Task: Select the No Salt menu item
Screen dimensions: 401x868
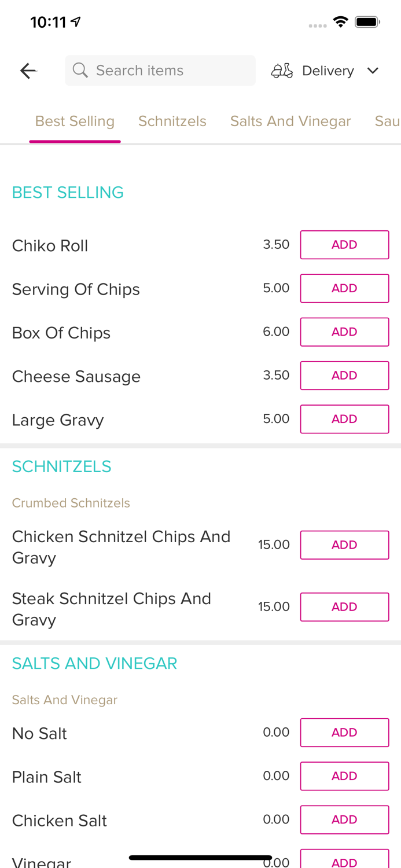Action: 39,732
